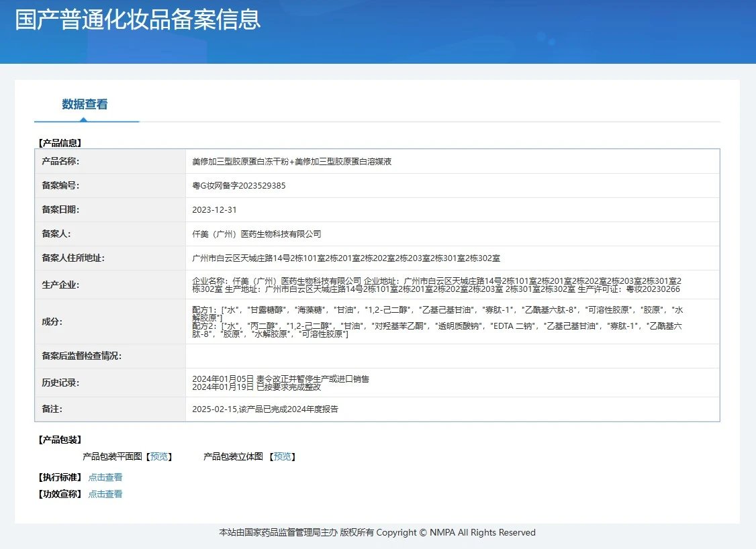The image size is (756, 549).
Task: Preview the 产品包装平面图 image
Action: click(x=159, y=456)
